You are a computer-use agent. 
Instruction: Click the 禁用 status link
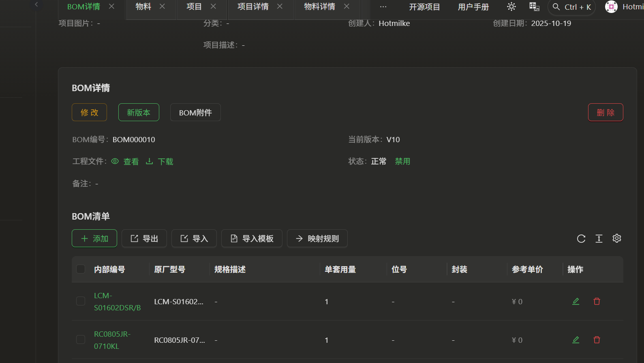(402, 162)
